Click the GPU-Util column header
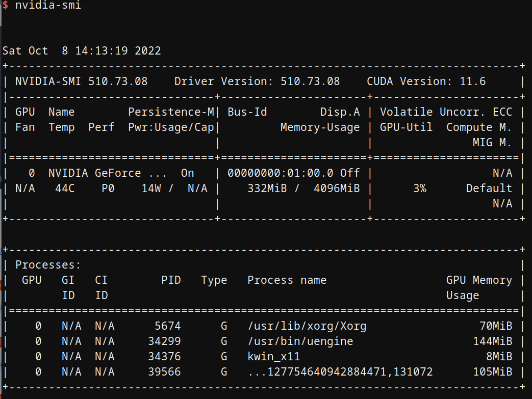The width and height of the screenshot is (532, 399). [x=406, y=127]
